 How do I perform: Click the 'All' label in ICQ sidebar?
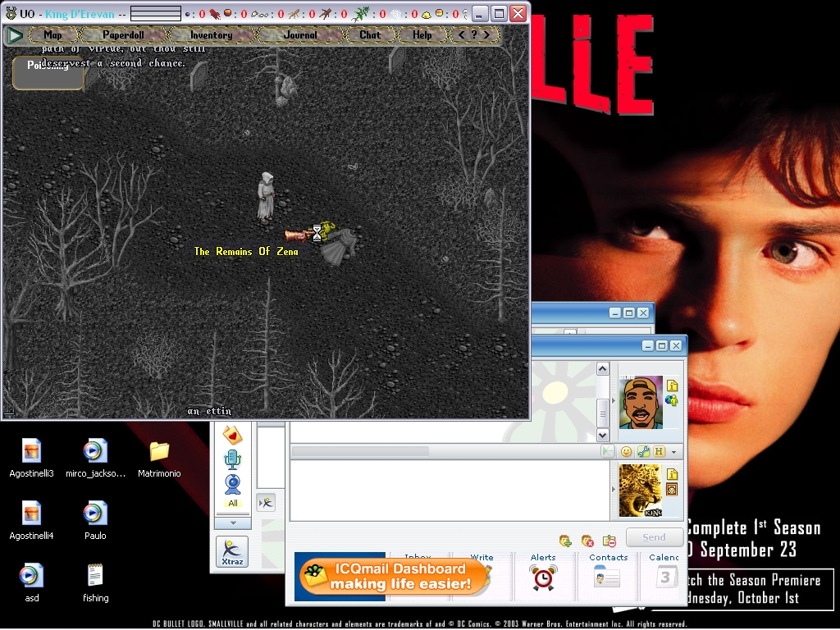[232, 503]
